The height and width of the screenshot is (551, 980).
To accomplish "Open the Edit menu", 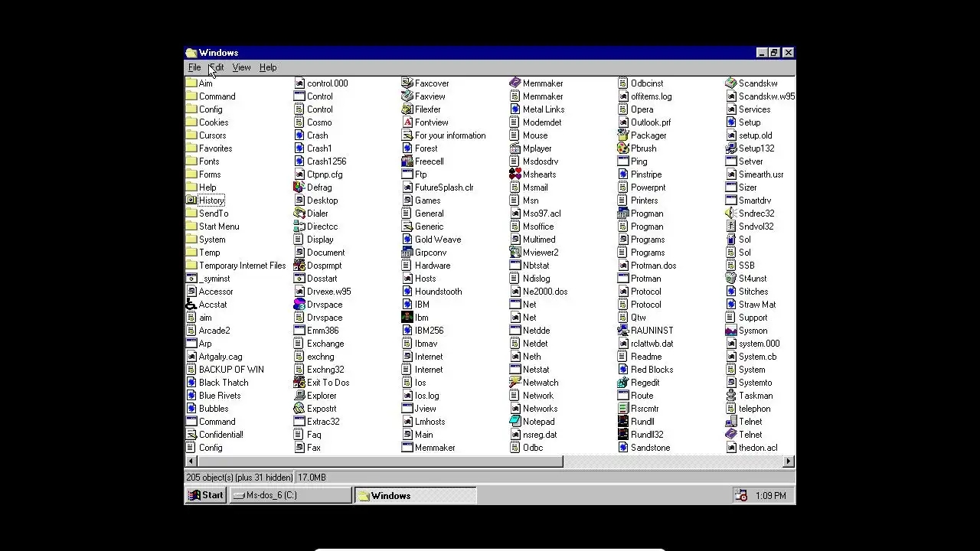I will (217, 67).
